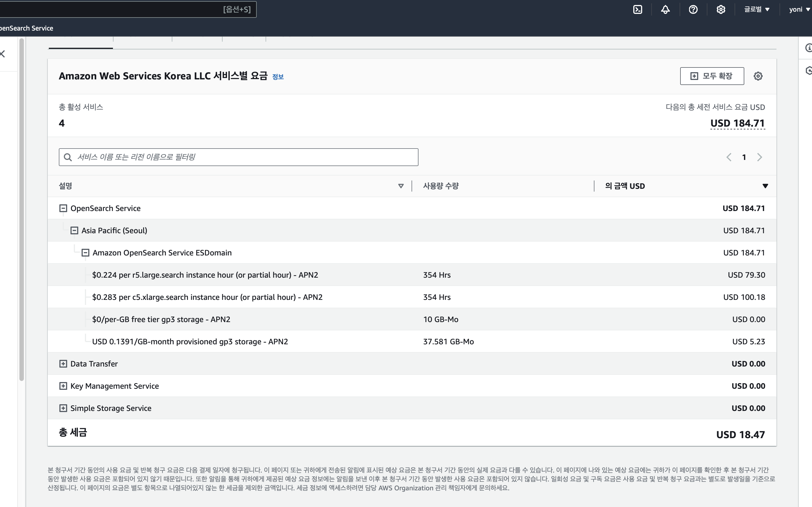The image size is (812, 507).
Task: Sort by 의 금액 USD column arrow
Action: (765, 186)
